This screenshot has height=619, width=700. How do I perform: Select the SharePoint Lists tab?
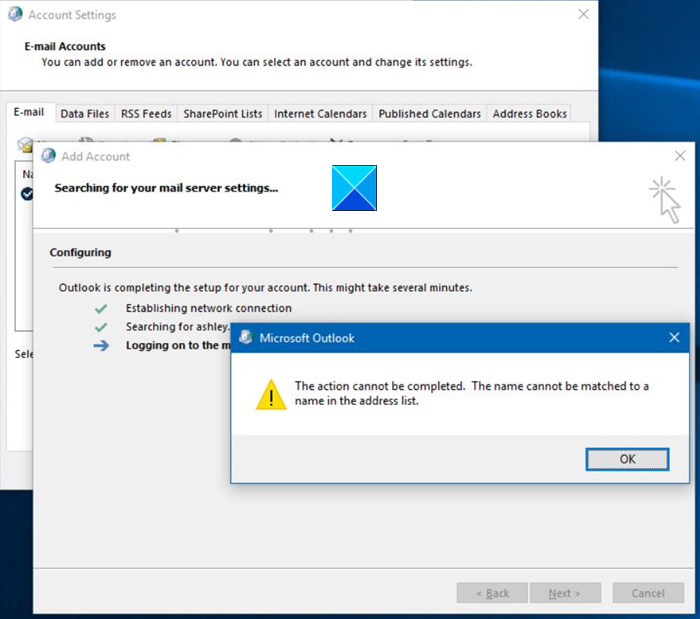223,114
